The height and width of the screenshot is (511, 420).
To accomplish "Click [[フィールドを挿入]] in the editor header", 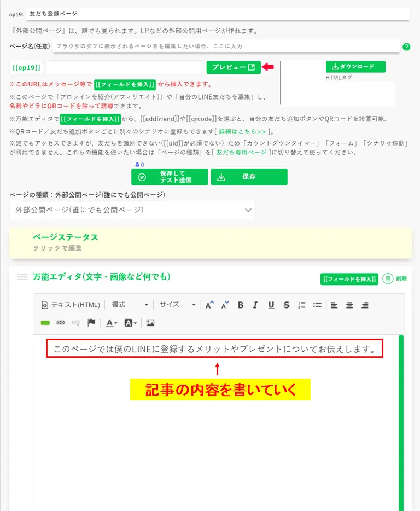I will tap(349, 279).
